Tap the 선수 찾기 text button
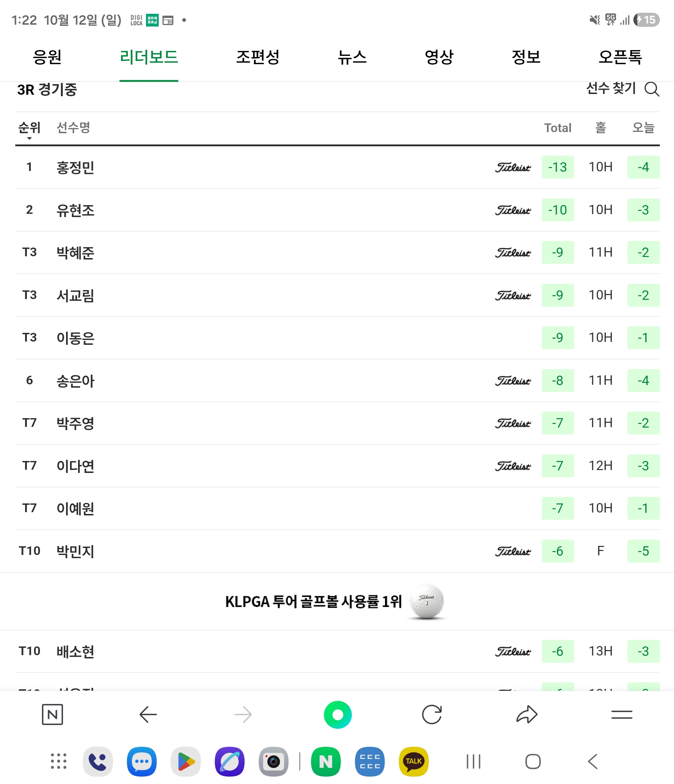Viewport: 674px width, 784px height. pos(611,89)
